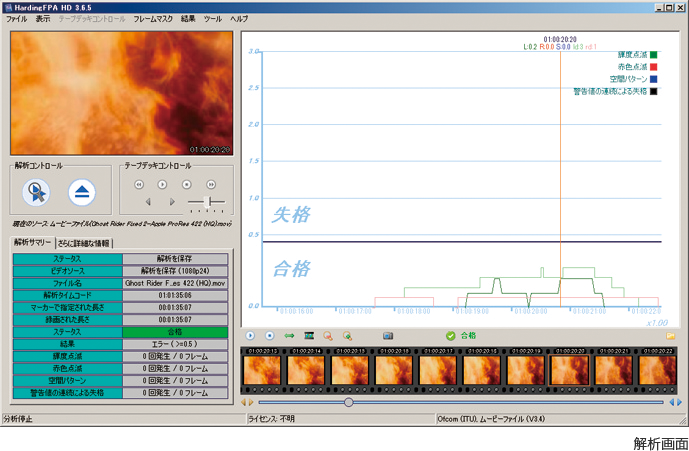
Task: Click the tape deck play button
Action: coord(163,185)
